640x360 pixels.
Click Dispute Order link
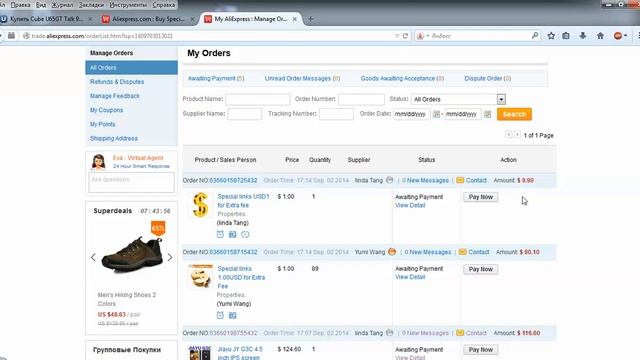(x=487, y=78)
